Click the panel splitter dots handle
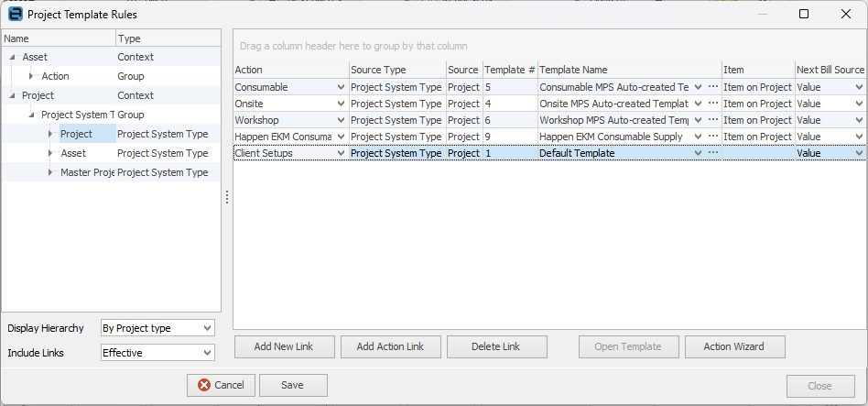Image resolution: width=868 pixels, height=406 pixels. (227, 197)
